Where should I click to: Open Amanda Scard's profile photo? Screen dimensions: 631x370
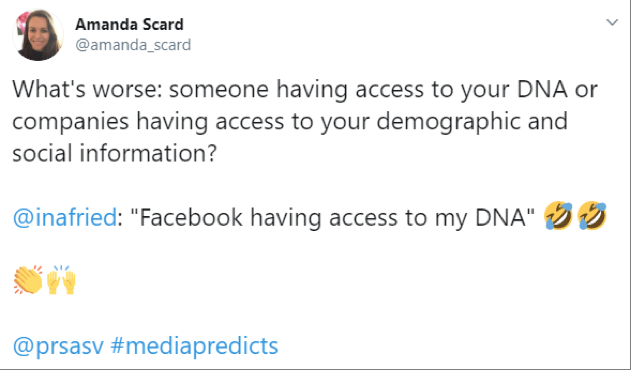[x=38, y=35]
